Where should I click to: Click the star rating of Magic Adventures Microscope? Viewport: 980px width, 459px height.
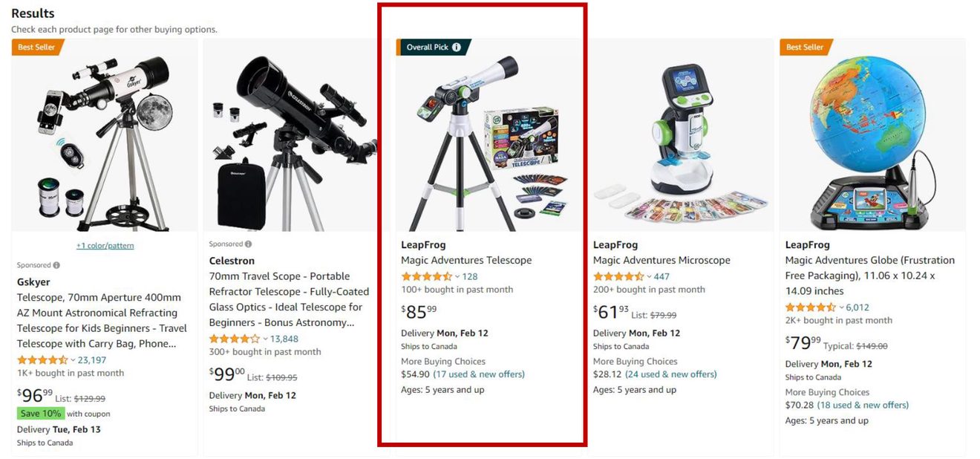pos(618,276)
